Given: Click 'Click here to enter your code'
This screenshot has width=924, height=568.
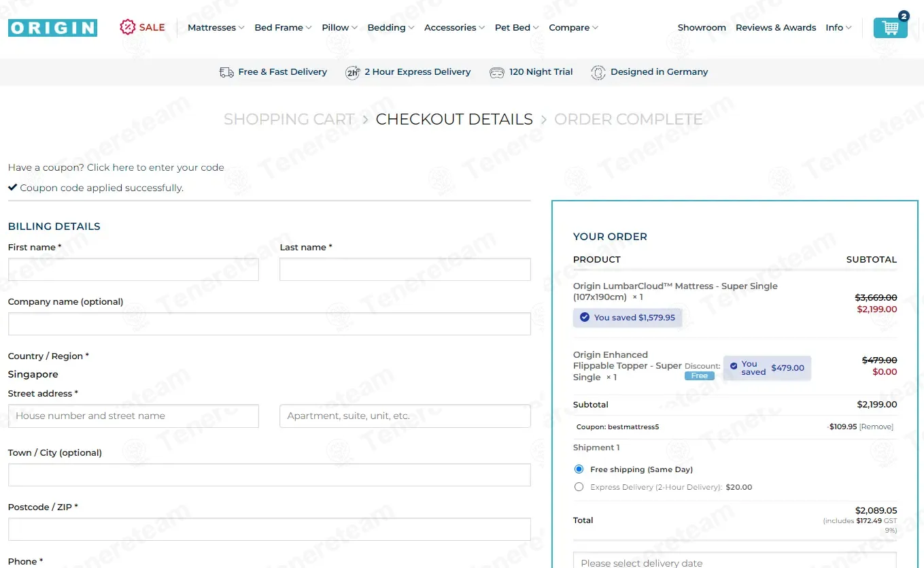Looking at the screenshot, I should 155,167.
